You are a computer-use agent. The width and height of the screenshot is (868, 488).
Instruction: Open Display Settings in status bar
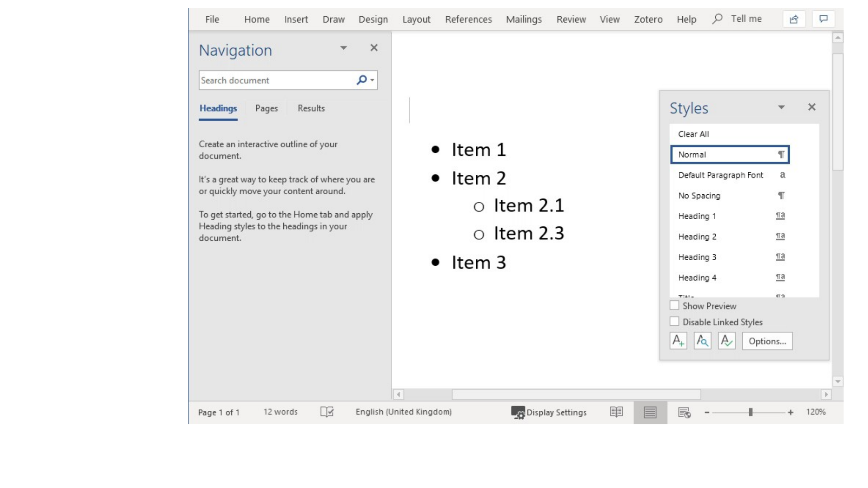pyautogui.click(x=549, y=412)
